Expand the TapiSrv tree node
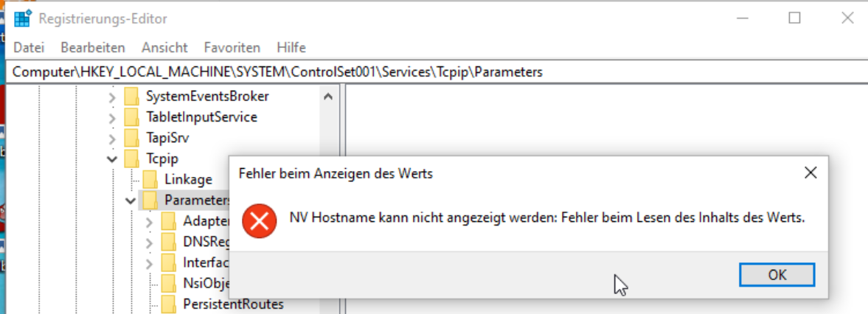 pos(112,139)
